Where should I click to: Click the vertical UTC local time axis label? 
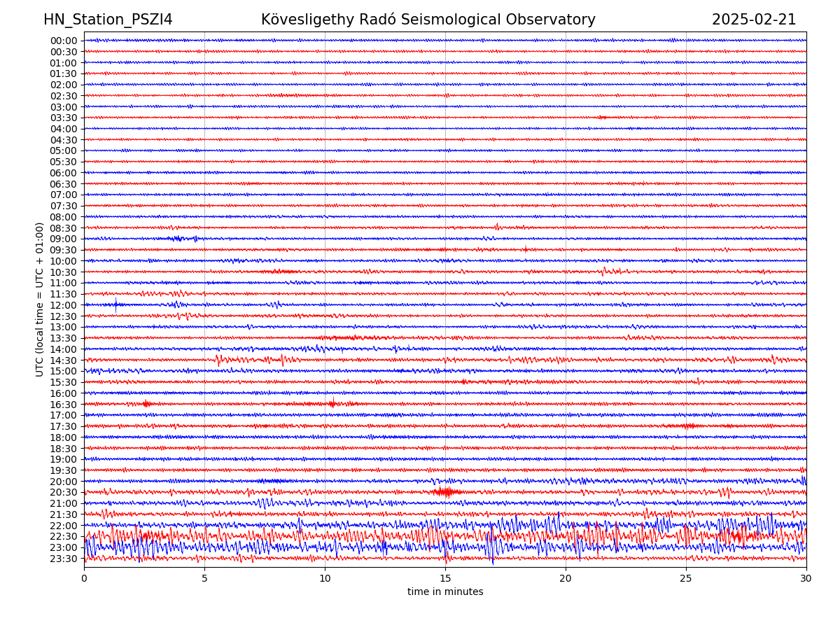point(41,300)
